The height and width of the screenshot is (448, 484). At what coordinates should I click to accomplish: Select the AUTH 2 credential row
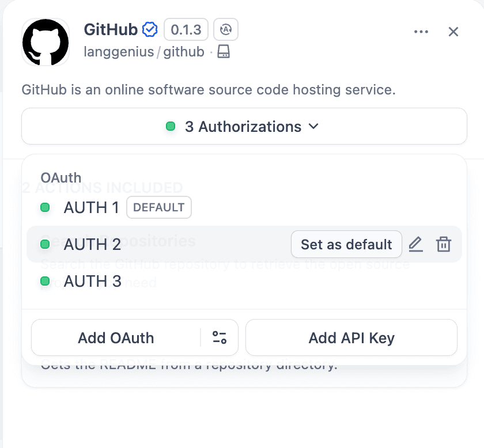(92, 245)
